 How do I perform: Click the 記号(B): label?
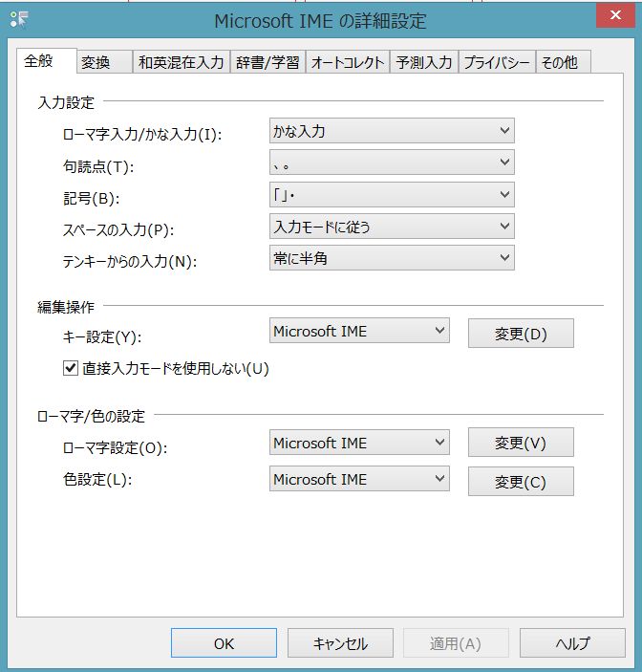click(91, 198)
